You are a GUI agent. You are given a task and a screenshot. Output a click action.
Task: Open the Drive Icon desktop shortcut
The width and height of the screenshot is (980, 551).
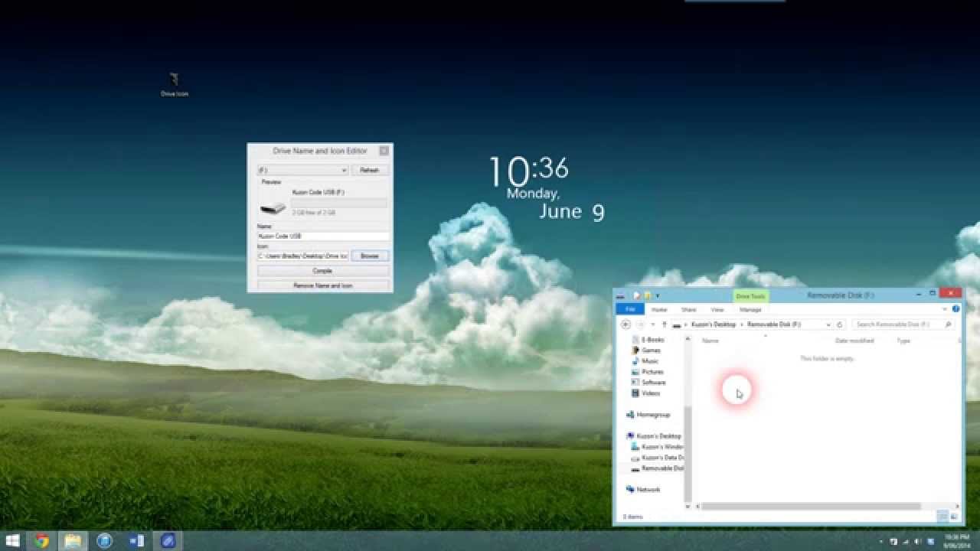click(175, 84)
